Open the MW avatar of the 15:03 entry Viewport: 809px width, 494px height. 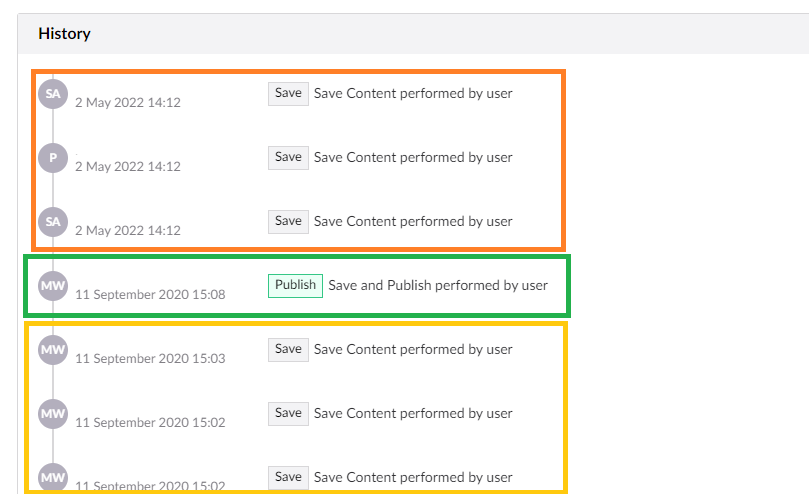[53, 350]
